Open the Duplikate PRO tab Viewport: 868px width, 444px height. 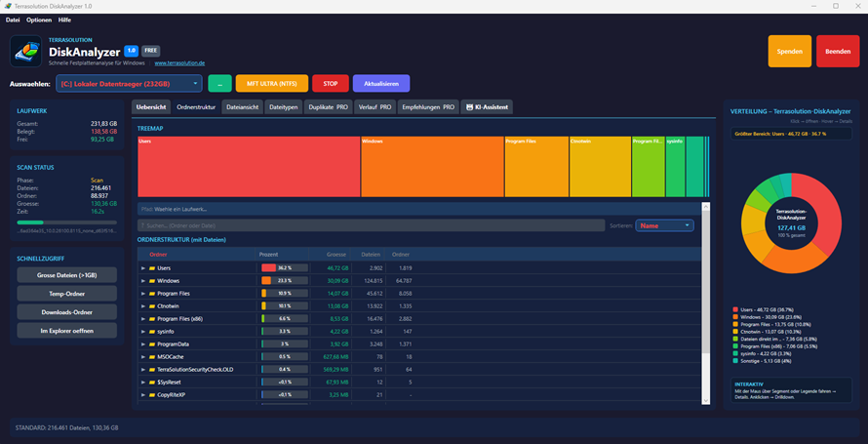(329, 106)
